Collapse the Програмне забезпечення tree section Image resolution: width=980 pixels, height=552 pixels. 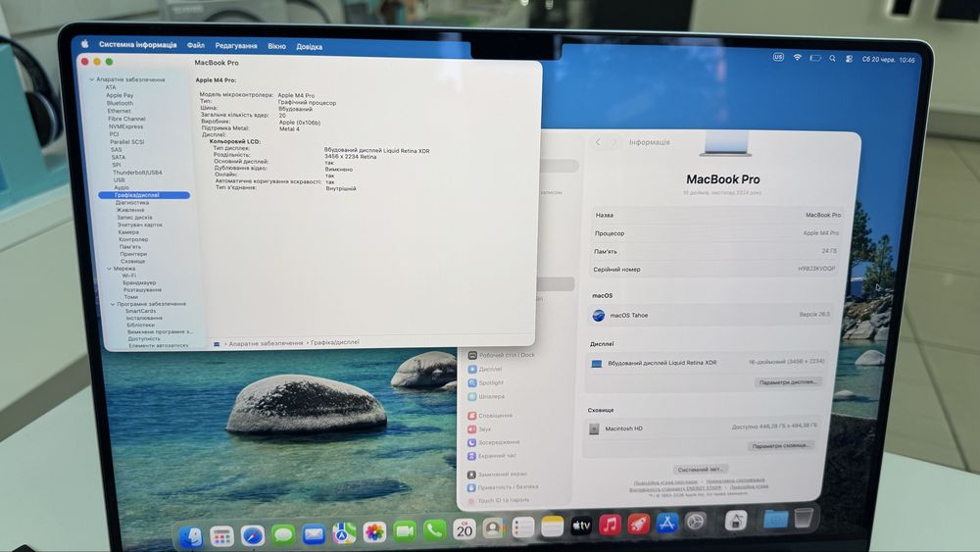113,304
